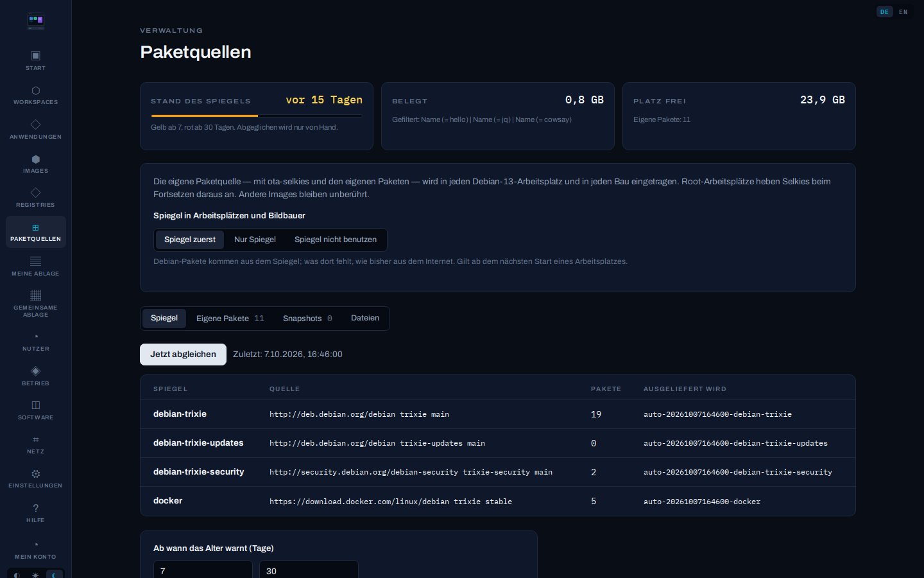Select 'Nur Spiegel' mirror mode
Screen dimensions: 924x578
pos(255,240)
